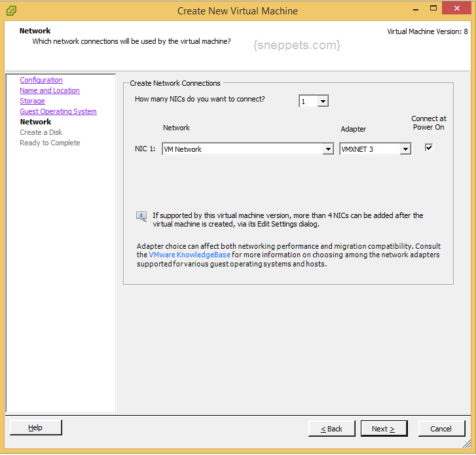The width and height of the screenshot is (476, 455).
Task: Click the window resize grip in corner
Action: tap(467, 444)
